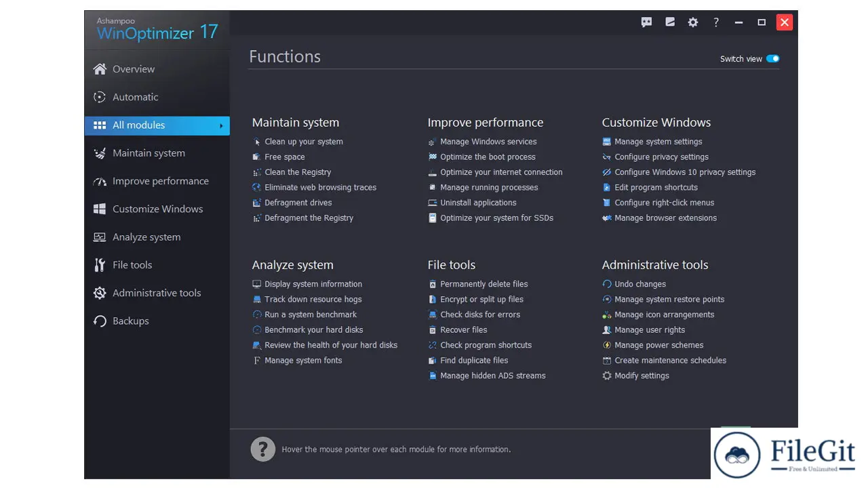868x488 pixels.
Task: Click the icon beside Uninstall applications
Action: (x=433, y=203)
